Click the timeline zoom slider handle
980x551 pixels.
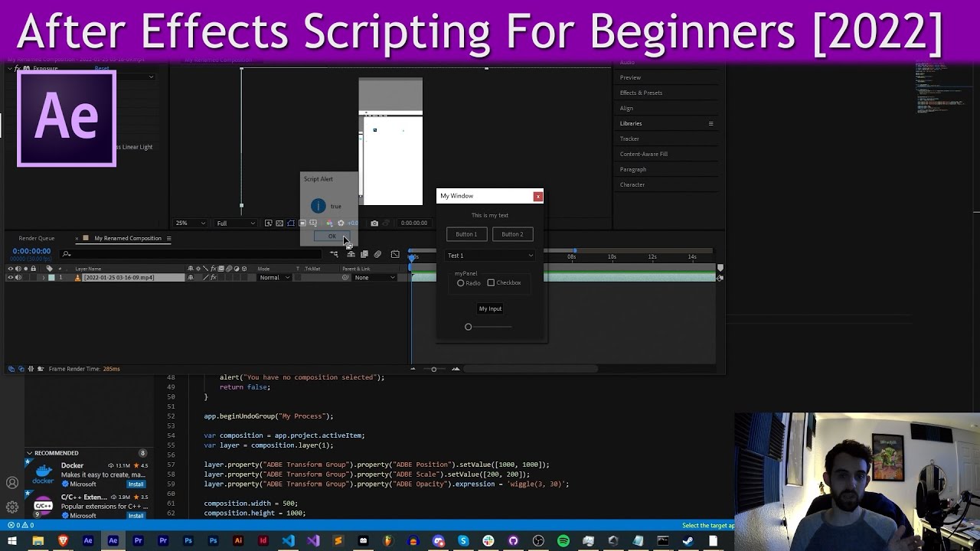click(x=433, y=369)
